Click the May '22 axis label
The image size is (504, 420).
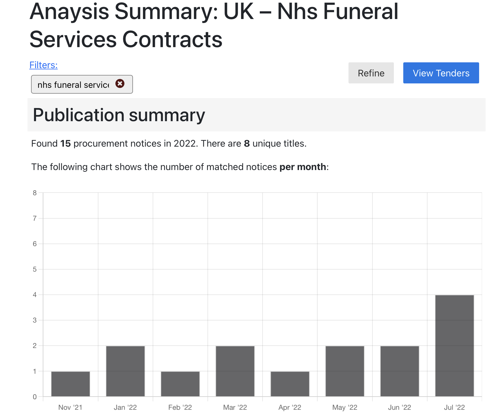(345, 407)
